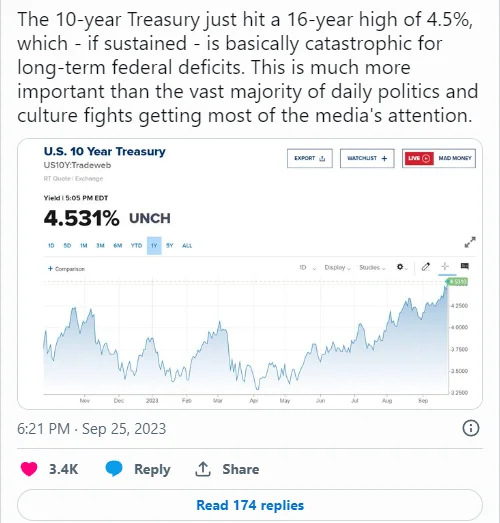
Task: Expand the Studies dropdown
Action: [x=372, y=268]
